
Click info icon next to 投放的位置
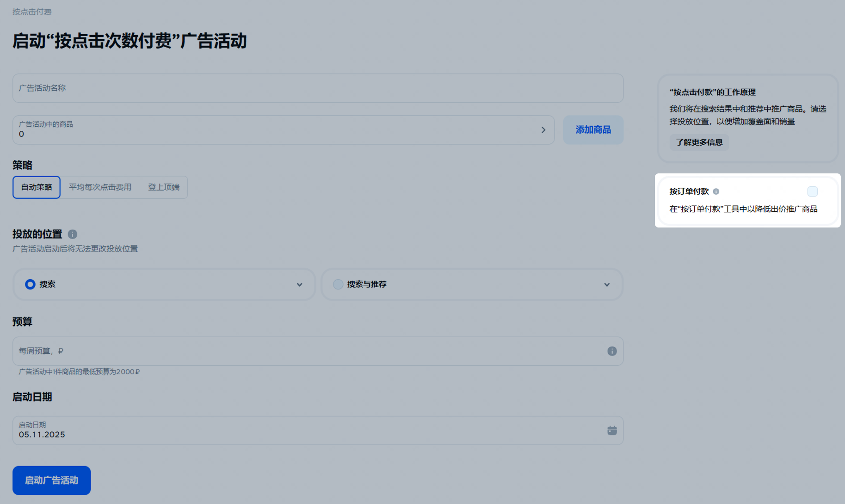click(x=73, y=234)
